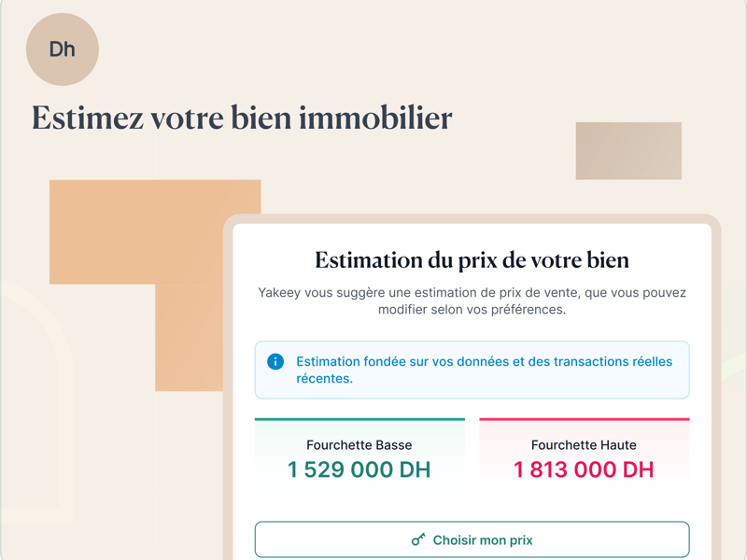This screenshot has height=560, width=747.
Task: Click the blue info icon in the banner
Action: (275, 361)
